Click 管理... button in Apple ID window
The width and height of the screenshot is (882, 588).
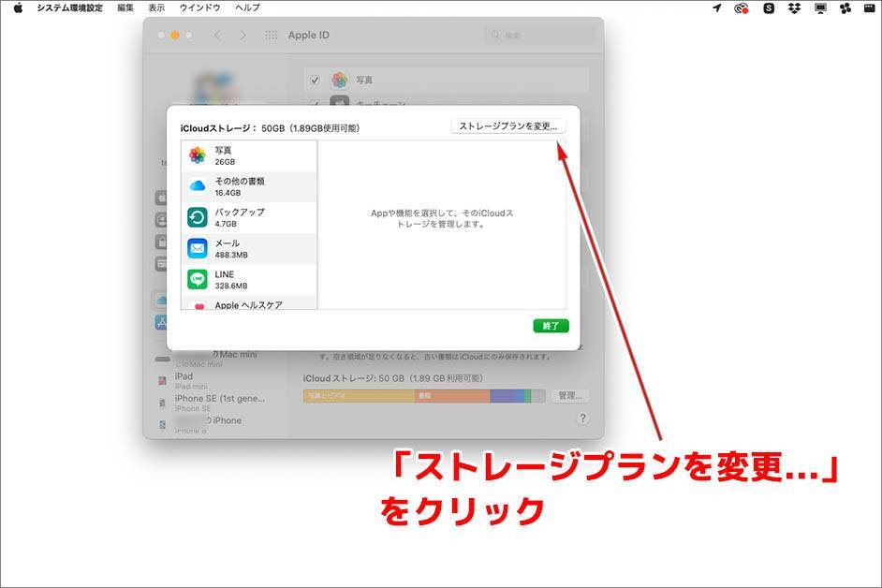(570, 395)
